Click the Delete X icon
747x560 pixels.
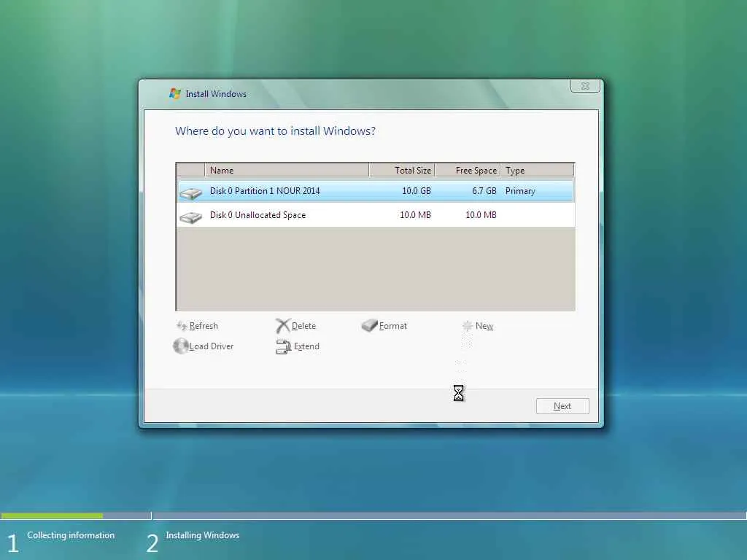(282, 326)
